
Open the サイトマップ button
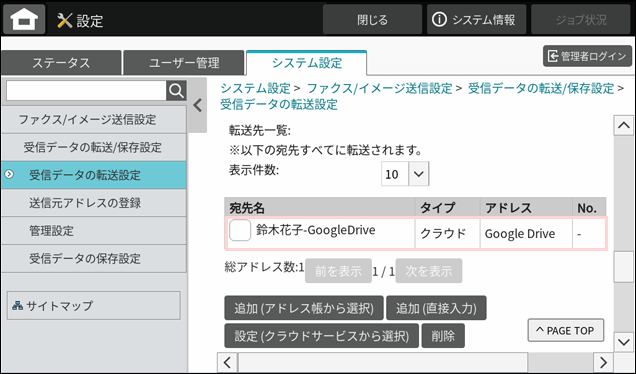[x=94, y=305]
